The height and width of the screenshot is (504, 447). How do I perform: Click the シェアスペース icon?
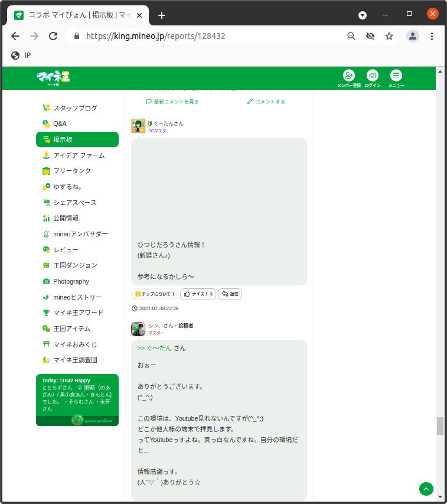(46, 203)
